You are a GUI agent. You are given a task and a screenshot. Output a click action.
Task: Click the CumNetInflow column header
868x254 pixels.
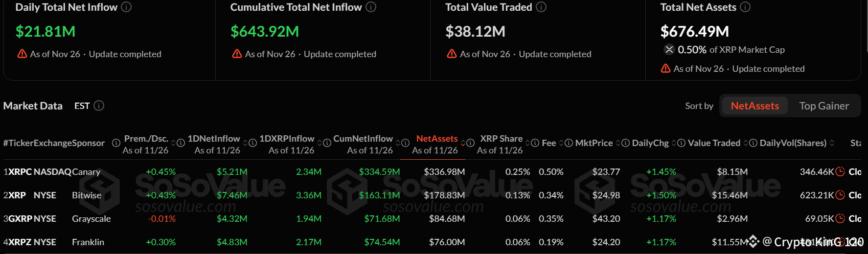pos(363,139)
